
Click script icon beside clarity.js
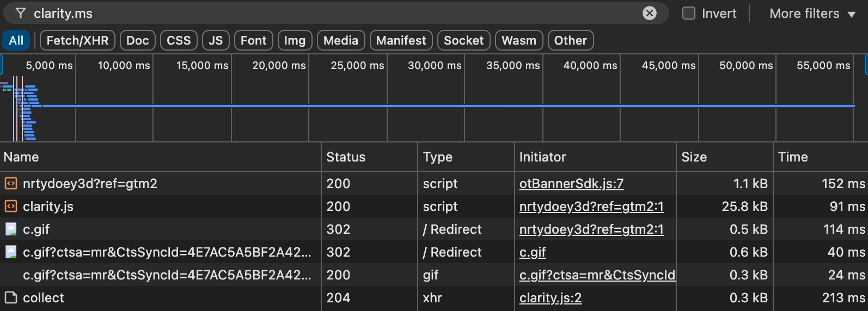[x=11, y=207]
